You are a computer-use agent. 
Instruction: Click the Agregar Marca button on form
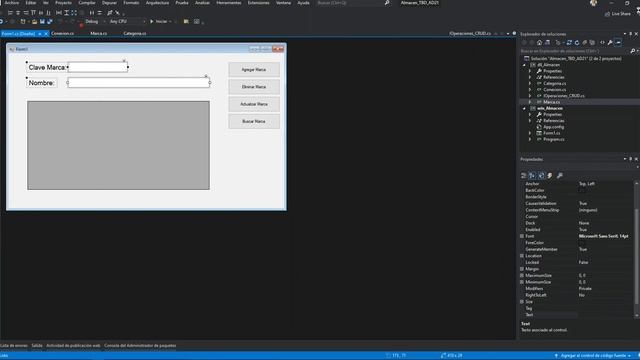pos(254,70)
